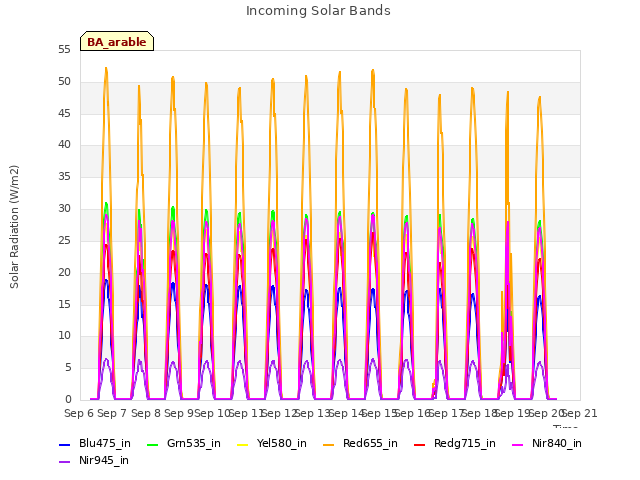Click the purple Nir945_in legend swatch
This screenshot has width=640, height=480.
pos(64,462)
